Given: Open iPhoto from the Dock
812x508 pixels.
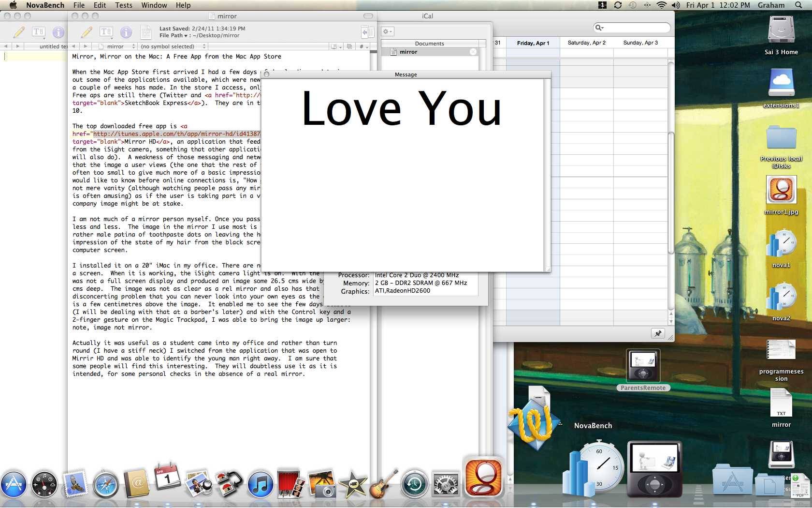Looking at the screenshot, I should tap(322, 484).
